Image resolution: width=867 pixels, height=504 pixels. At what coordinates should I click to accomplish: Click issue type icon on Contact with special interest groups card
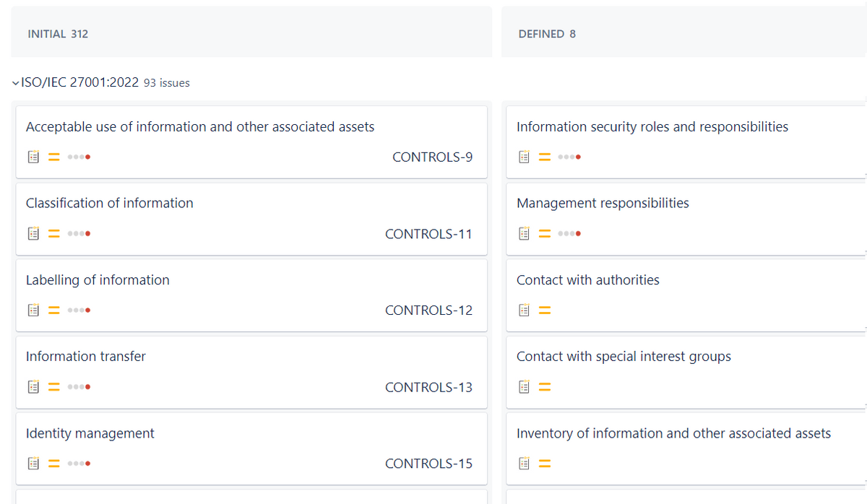(525, 387)
